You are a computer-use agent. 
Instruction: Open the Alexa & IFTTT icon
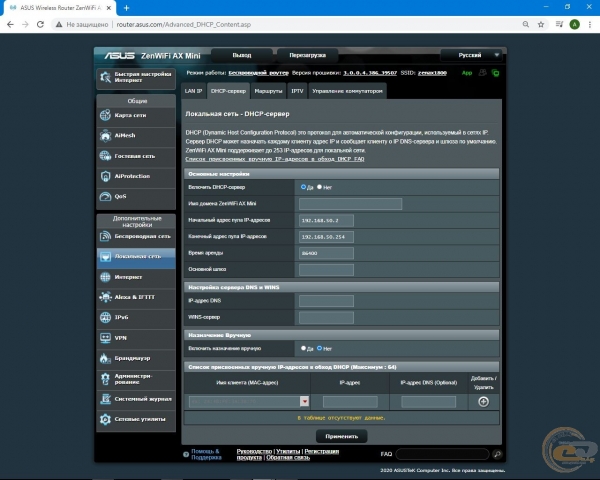pyautogui.click(x=105, y=297)
